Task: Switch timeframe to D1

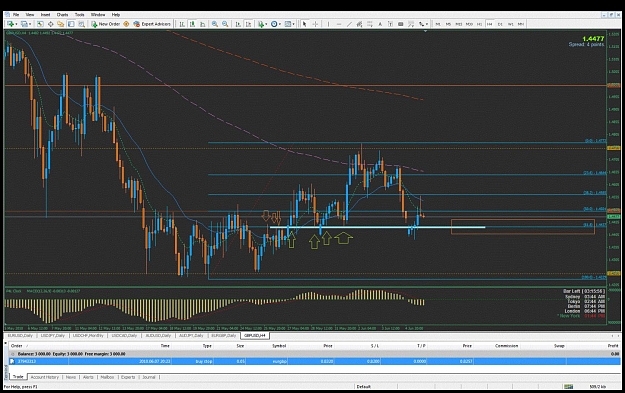Action: point(500,24)
